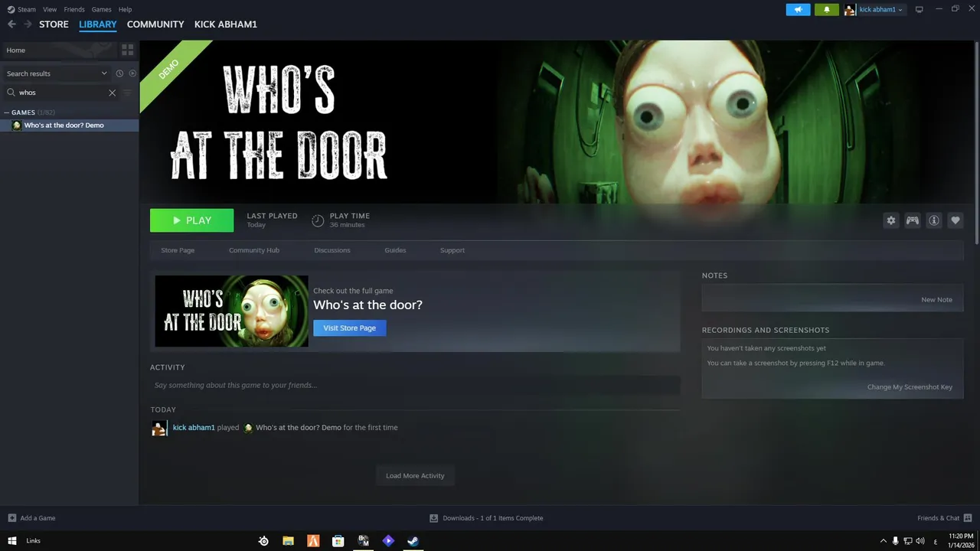Open Friends & Chat
Image resolution: width=980 pixels, height=551 pixels.
[945, 518]
